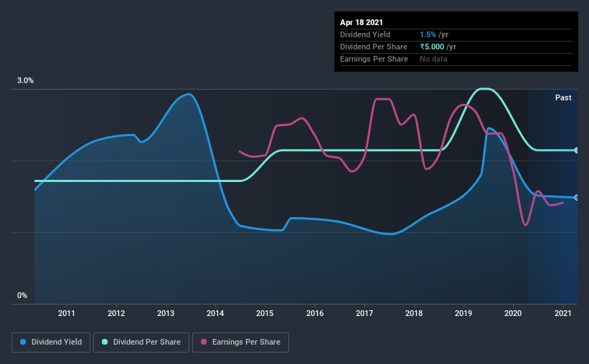
Task: Select the teal endpoint marker on Dividend Per Share line
Action: [x=577, y=150]
